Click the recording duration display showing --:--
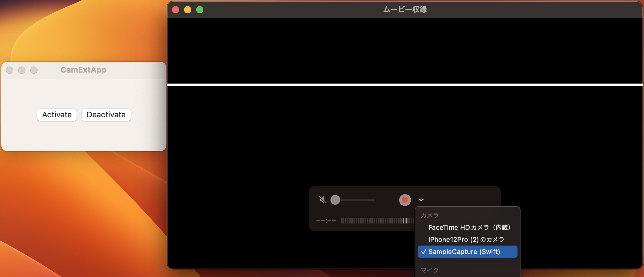Image resolution: width=644 pixels, height=277 pixels. point(326,221)
